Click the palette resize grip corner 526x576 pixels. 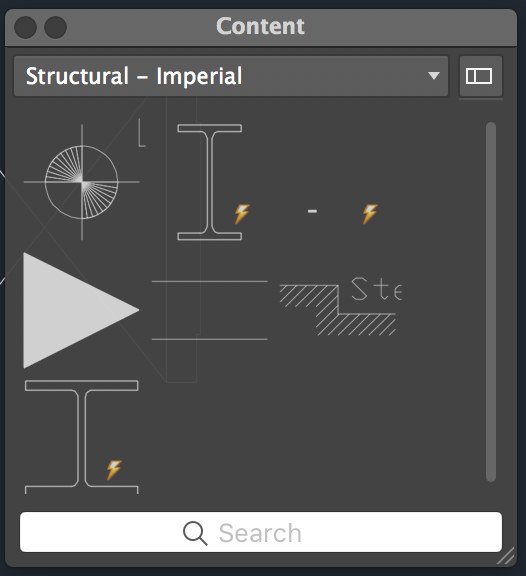click(507, 555)
